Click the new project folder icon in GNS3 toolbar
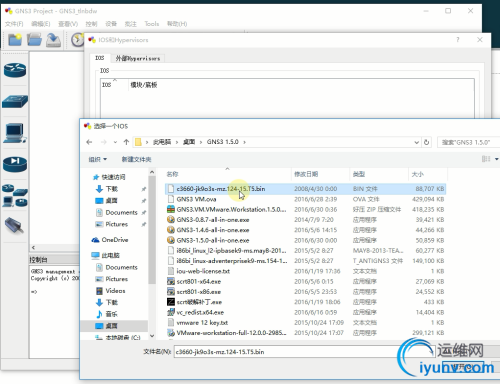 [15, 40]
